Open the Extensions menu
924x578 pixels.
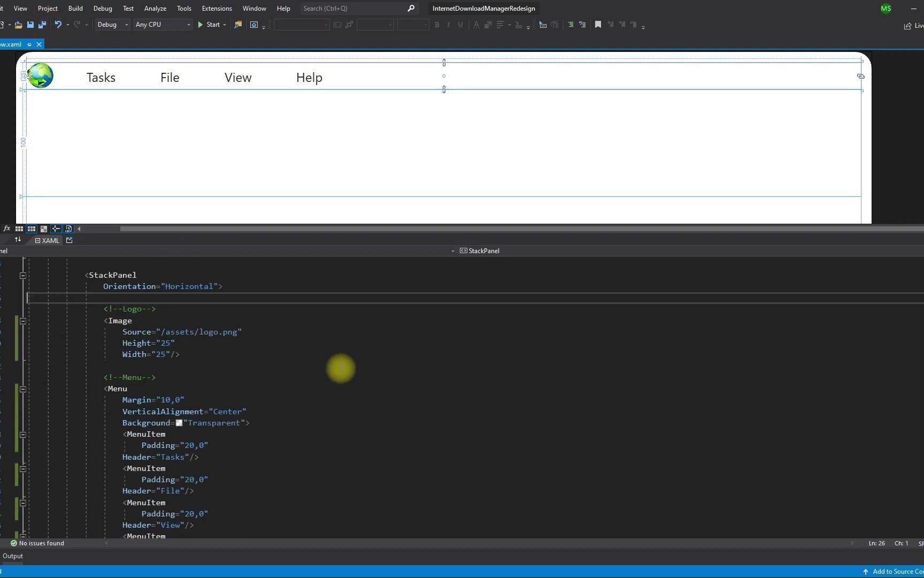point(217,8)
